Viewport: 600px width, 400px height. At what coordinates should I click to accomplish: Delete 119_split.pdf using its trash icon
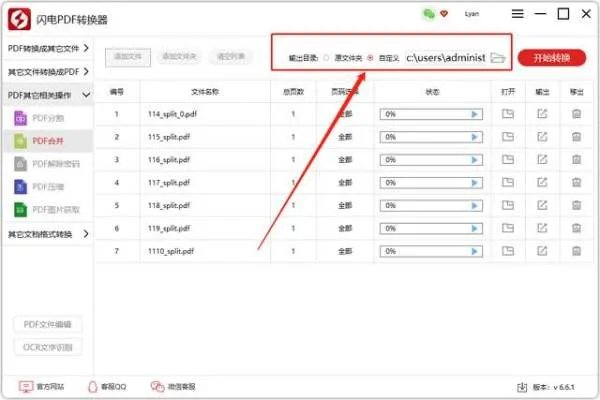click(x=576, y=228)
